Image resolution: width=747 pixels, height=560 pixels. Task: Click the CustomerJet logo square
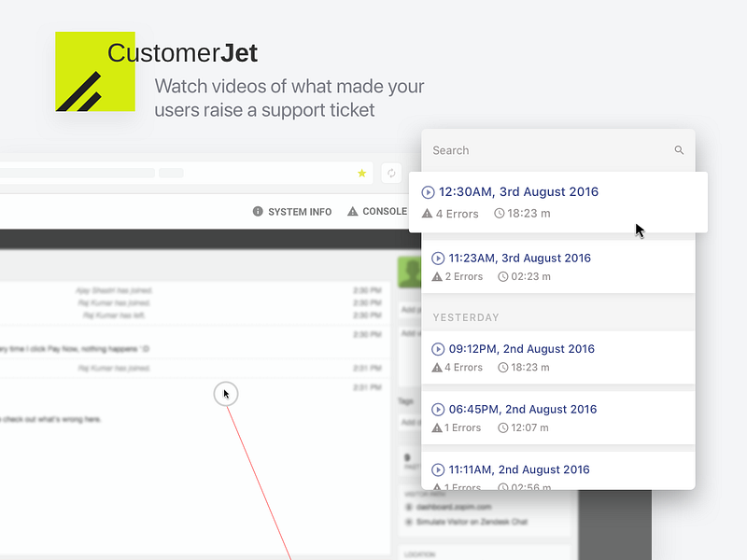point(95,72)
